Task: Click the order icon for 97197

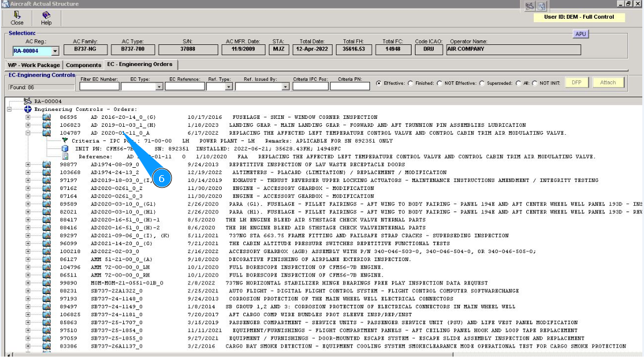Action: [x=47, y=180]
